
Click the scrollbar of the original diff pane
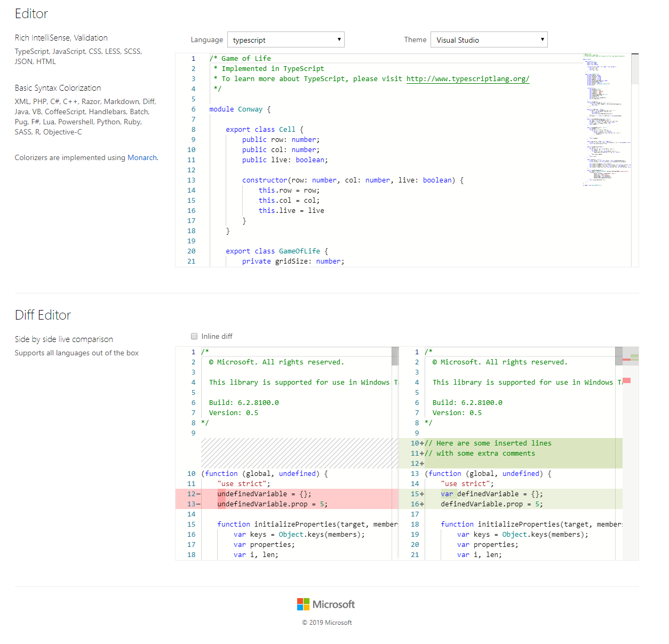(395, 356)
